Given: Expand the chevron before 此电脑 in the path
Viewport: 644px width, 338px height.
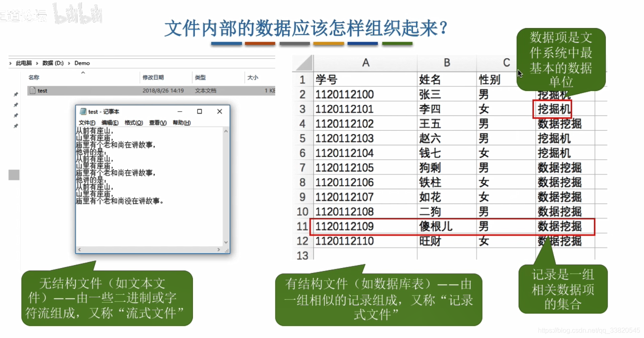Looking at the screenshot, I should [10, 63].
